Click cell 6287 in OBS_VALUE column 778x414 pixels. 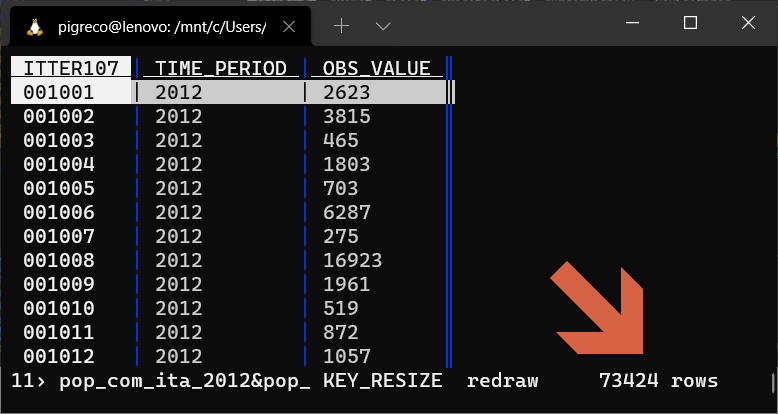pos(347,212)
